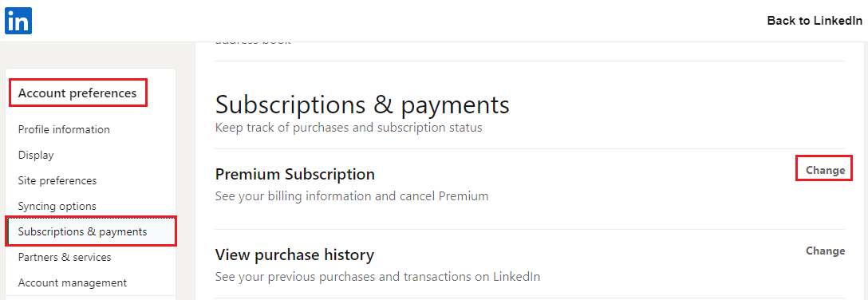868x300 pixels.
Task: Open Profile information in the sidebar
Action: coord(64,129)
